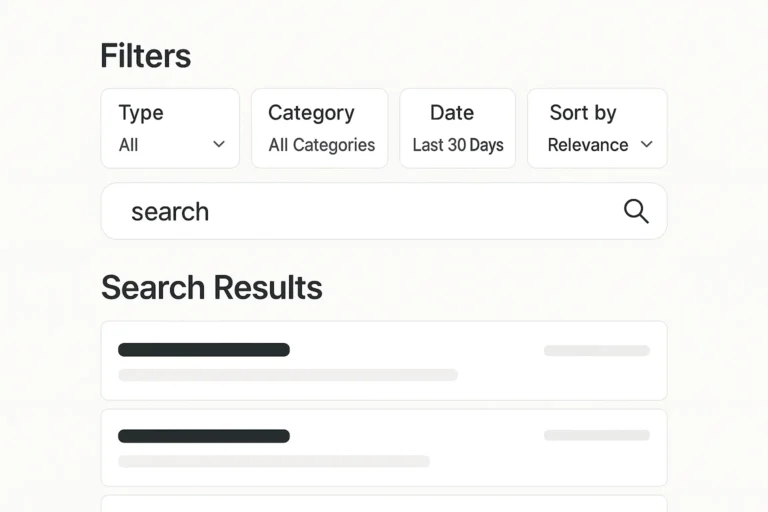
Task: Open the Sort by dropdown
Action: (x=597, y=128)
